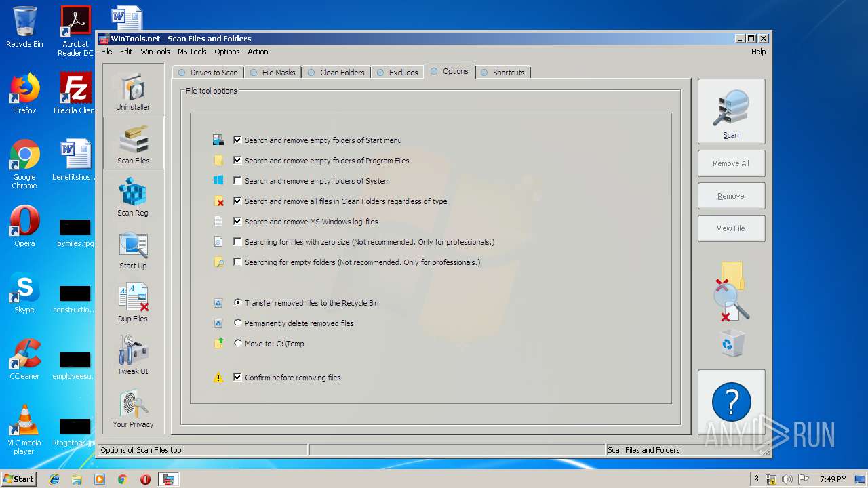The height and width of the screenshot is (488, 868).
Task: Show hidden tray icons arrow
Action: tap(756, 479)
